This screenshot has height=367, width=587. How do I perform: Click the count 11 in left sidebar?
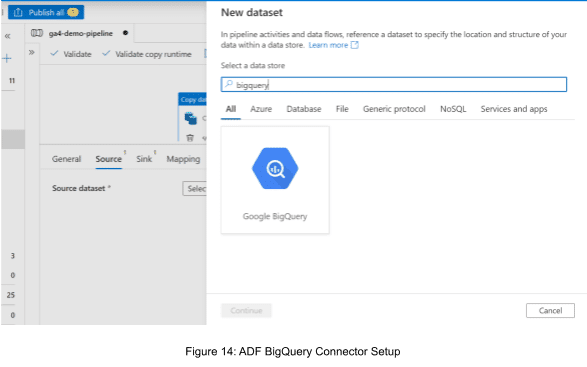(12, 81)
